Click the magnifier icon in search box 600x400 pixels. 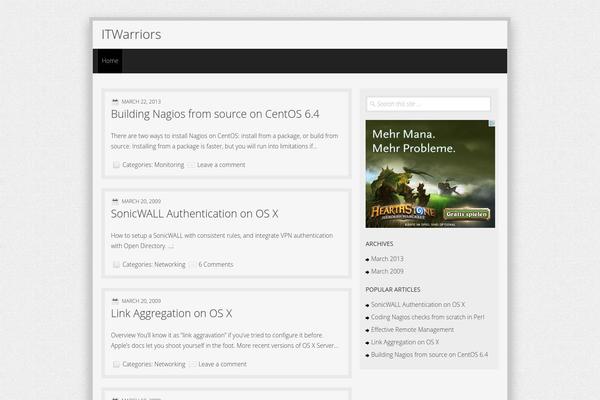(x=372, y=104)
